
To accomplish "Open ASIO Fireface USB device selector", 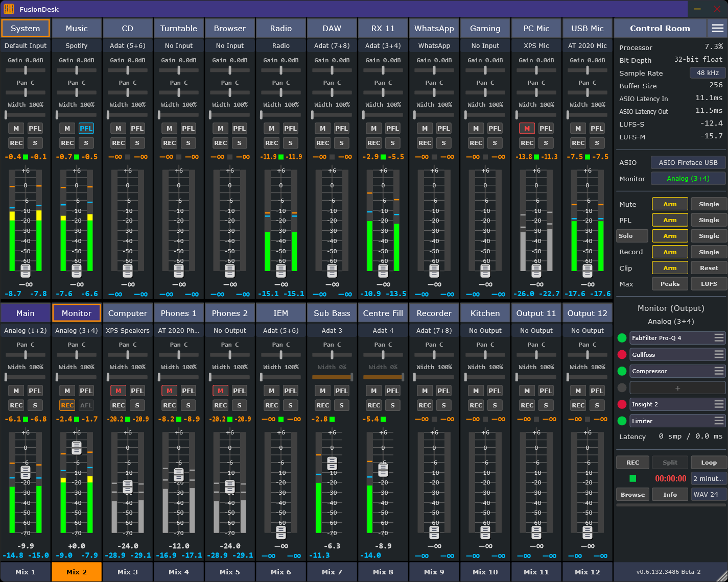I will point(688,162).
